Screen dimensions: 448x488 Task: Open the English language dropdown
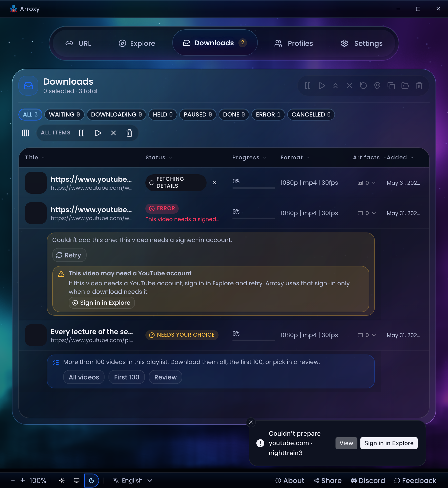(x=132, y=481)
